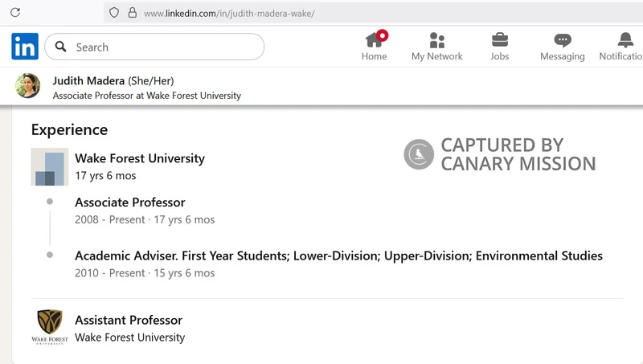The height and width of the screenshot is (364, 643).
Task: Click '2010 - Present · 15 yrs 6 mos' dates
Action: click(145, 273)
